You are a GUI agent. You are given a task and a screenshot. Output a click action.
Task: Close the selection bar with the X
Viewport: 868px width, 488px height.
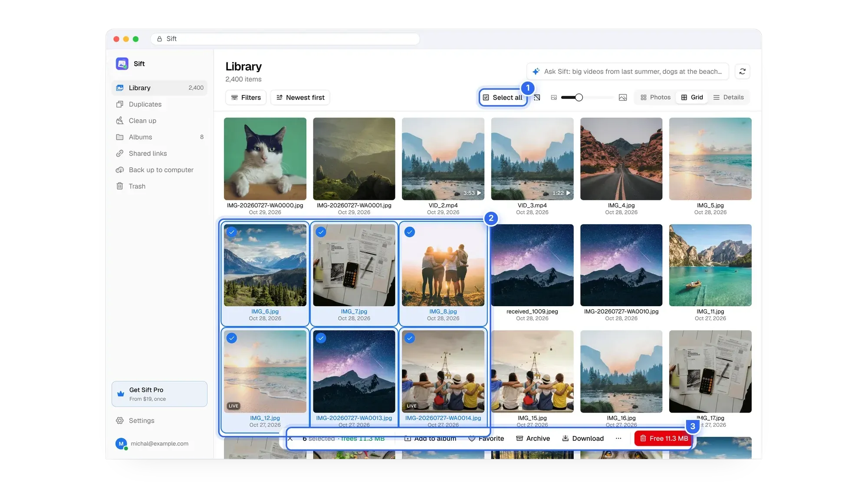pyautogui.click(x=290, y=439)
